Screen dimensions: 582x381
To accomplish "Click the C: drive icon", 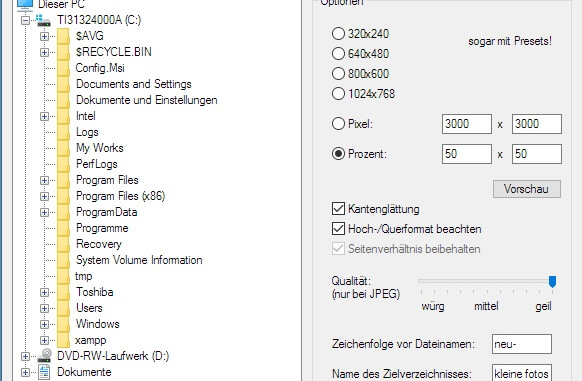I will pyautogui.click(x=44, y=20).
